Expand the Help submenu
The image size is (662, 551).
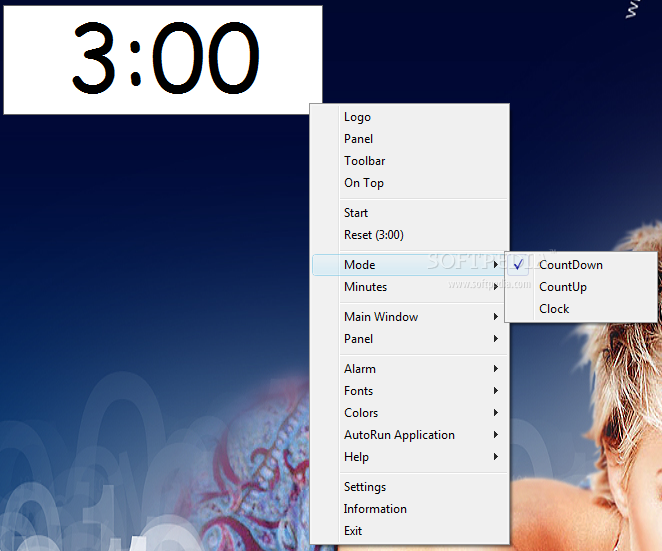(410, 456)
